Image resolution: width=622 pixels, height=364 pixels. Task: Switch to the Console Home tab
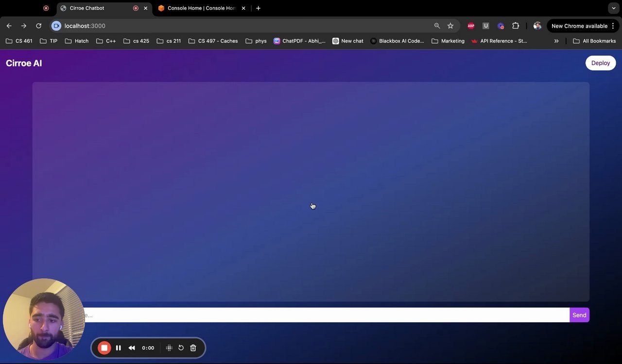(x=199, y=8)
